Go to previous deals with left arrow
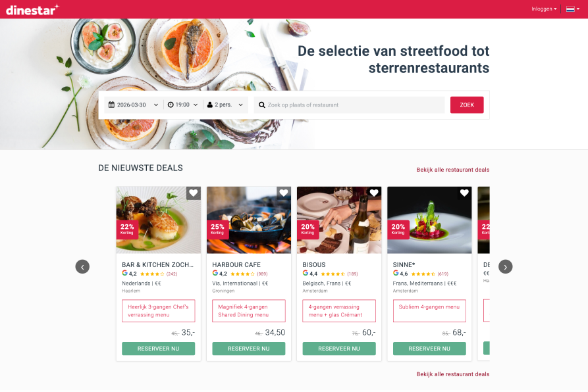 pyautogui.click(x=82, y=266)
